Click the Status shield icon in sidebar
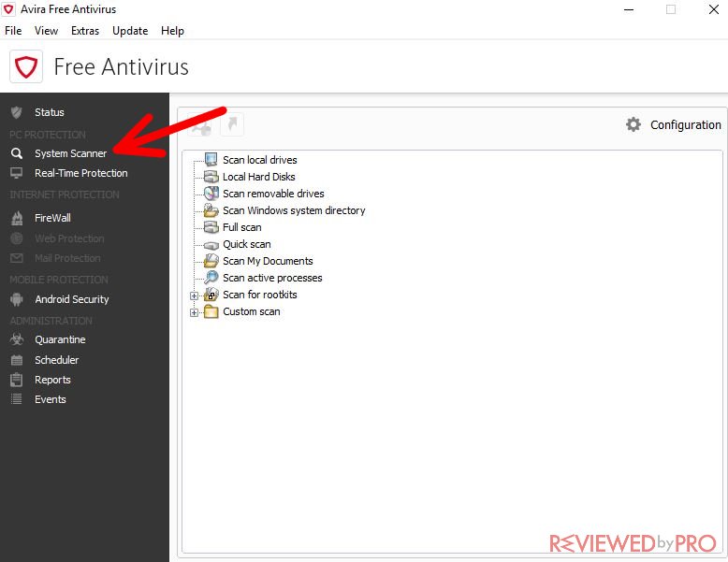Image resolution: width=728 pixels, height=562 pixels. coord(17,112)
